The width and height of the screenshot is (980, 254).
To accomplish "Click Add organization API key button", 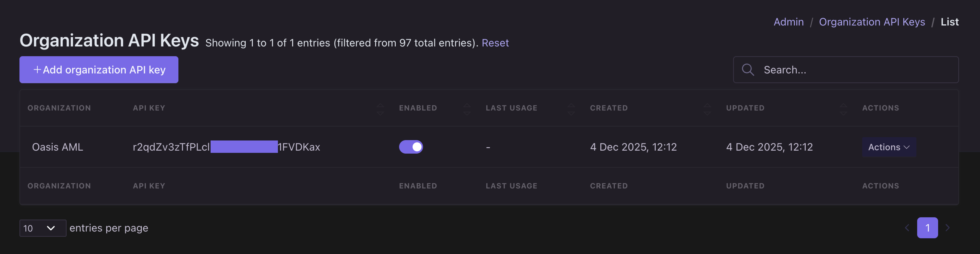I will coord(99,70).
